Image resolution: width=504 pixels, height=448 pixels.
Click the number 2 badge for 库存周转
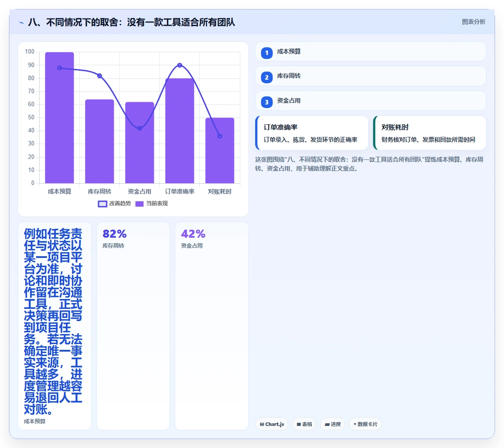click(x=266, y=77)
